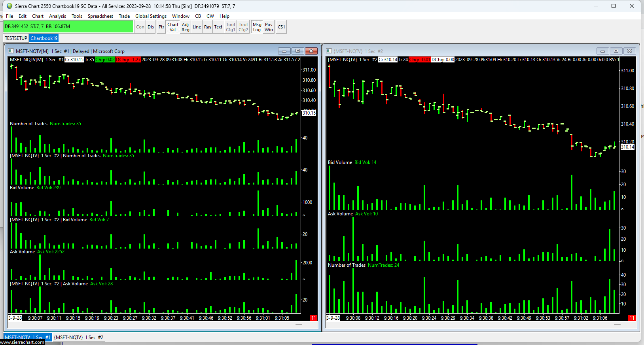Minimize the MSFT-NQTV[M] #1 chart window
644x345 pixels.
[x=284, y=51]
